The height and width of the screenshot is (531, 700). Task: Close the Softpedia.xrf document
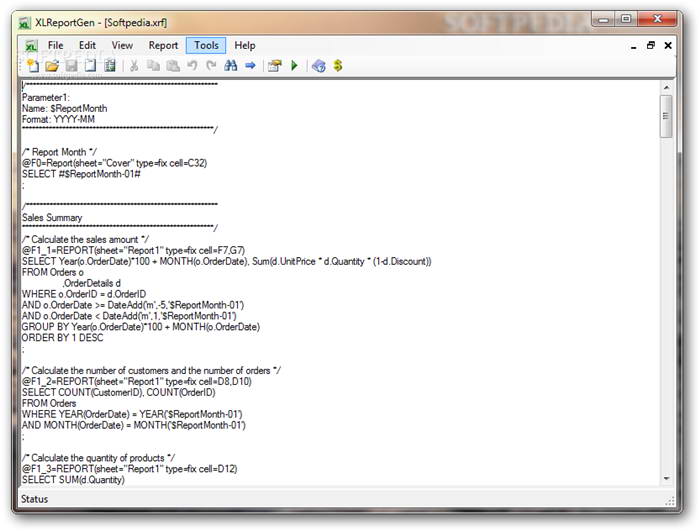(x=668, y=46)
